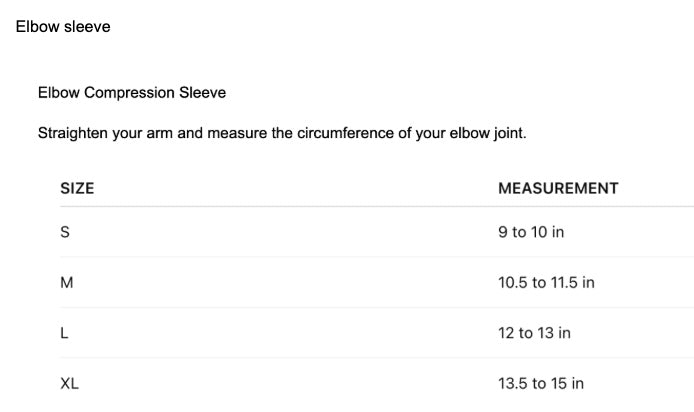This screenshot has height=412, width=694.
Task: Click the "9 to 10 in" measurement
Action: coord(531,232)
